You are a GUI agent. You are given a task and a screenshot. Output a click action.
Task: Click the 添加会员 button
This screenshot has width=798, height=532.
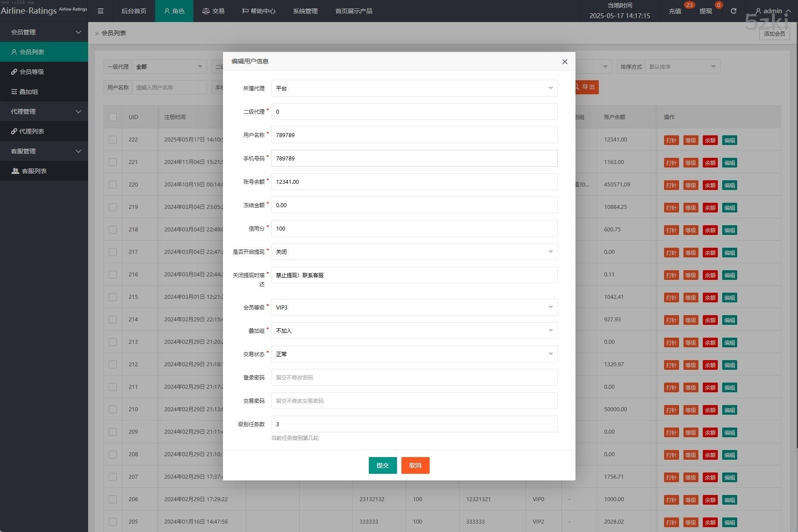(774, 34)
